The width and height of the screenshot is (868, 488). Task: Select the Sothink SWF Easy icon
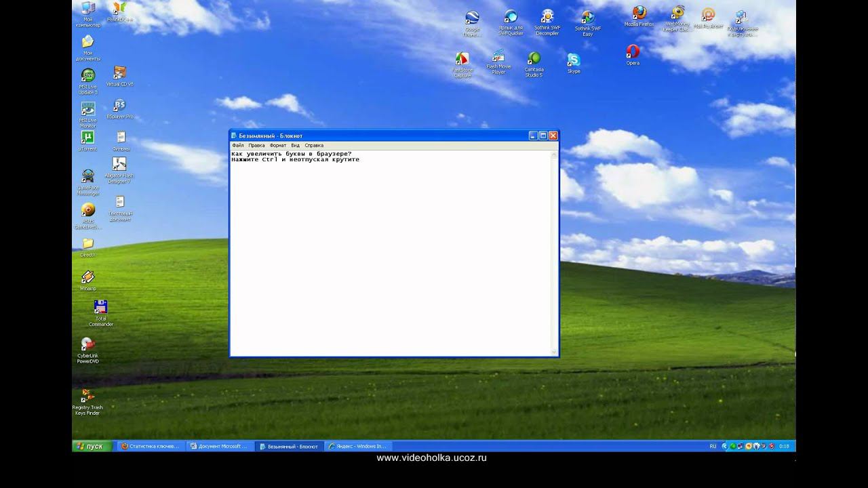pos(588,24)
